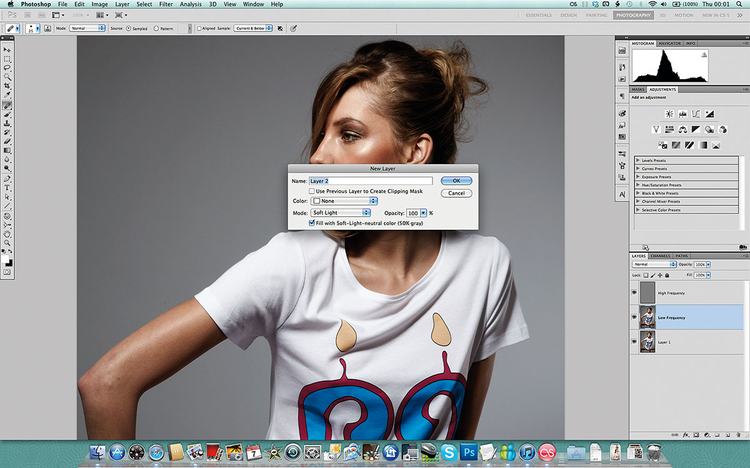The width and height of the screenshot is (750, 468).
Task: Switch to the Essentials workspace
Action: [539, 15]
